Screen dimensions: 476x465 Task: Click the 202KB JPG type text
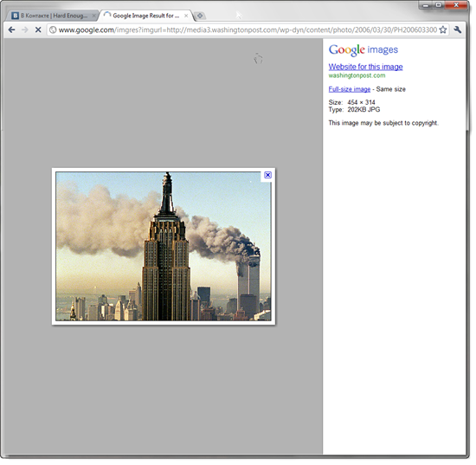point(363,110)
